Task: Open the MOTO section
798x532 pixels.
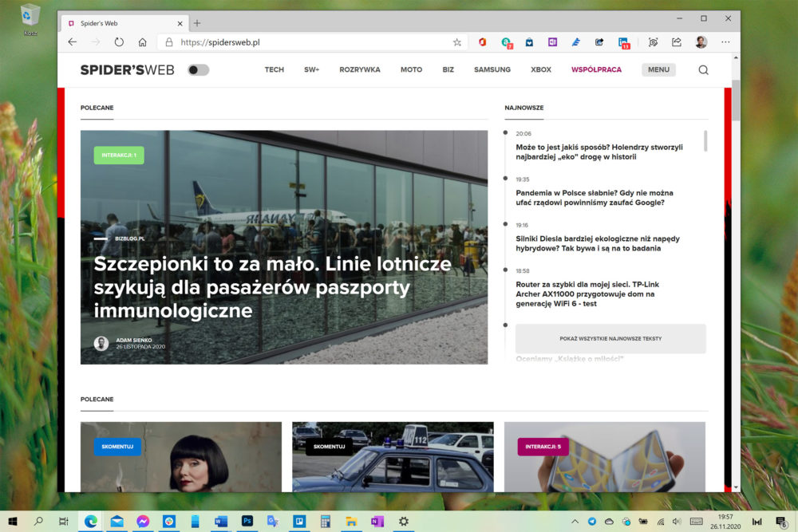Action: coord(411,69)
